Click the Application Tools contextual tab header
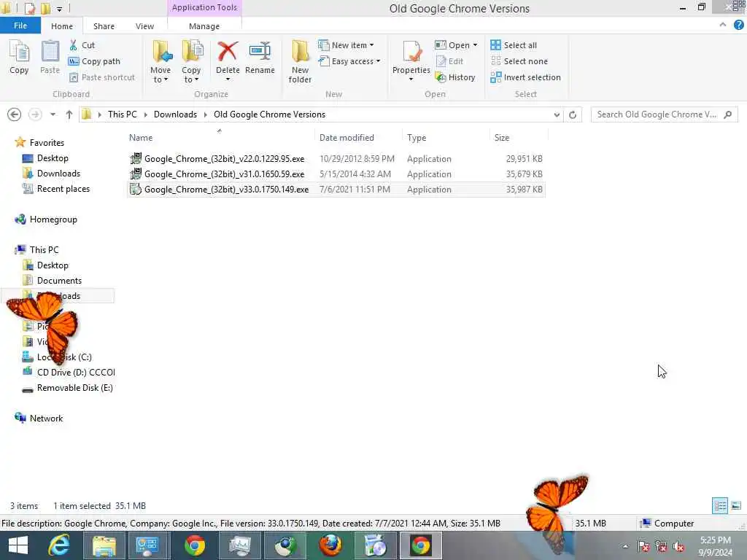 coord(204,7)
